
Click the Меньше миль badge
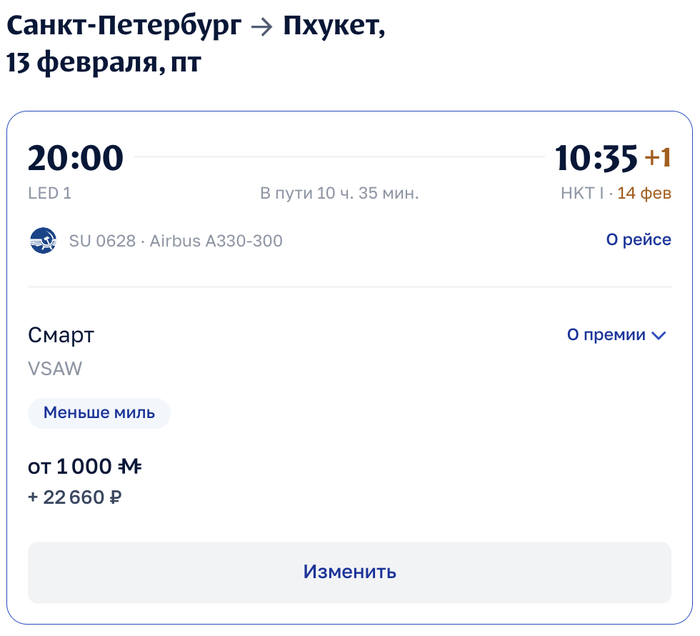click(x=99, y=412)
